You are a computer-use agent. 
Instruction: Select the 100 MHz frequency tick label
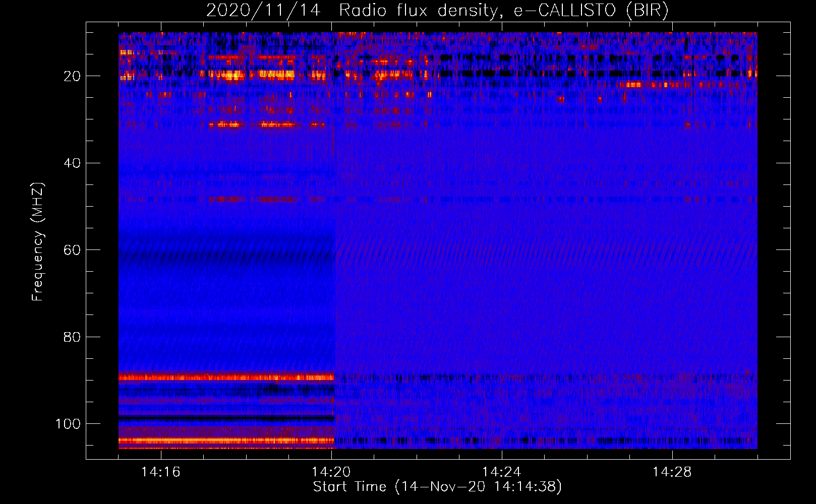click(68, 424)
